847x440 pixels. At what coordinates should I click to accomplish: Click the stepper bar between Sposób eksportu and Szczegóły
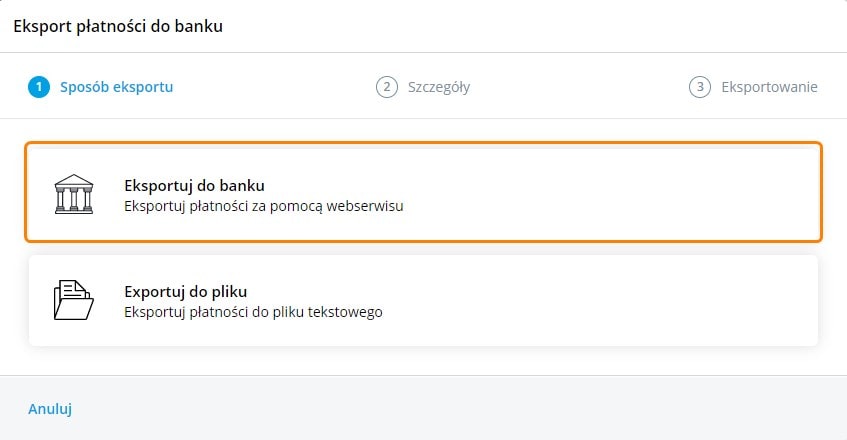pos(275,87)
